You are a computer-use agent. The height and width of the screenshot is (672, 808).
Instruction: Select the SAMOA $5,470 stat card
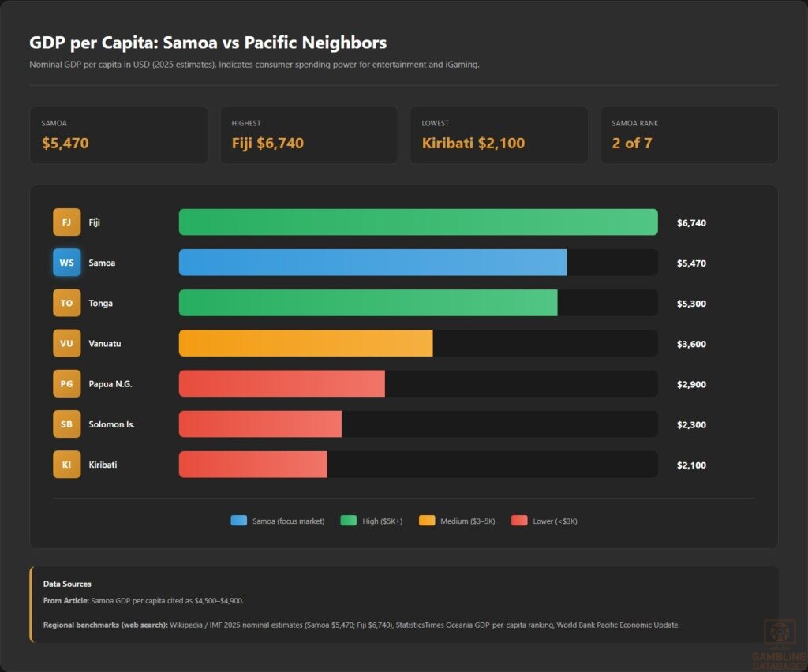[118, 136]
